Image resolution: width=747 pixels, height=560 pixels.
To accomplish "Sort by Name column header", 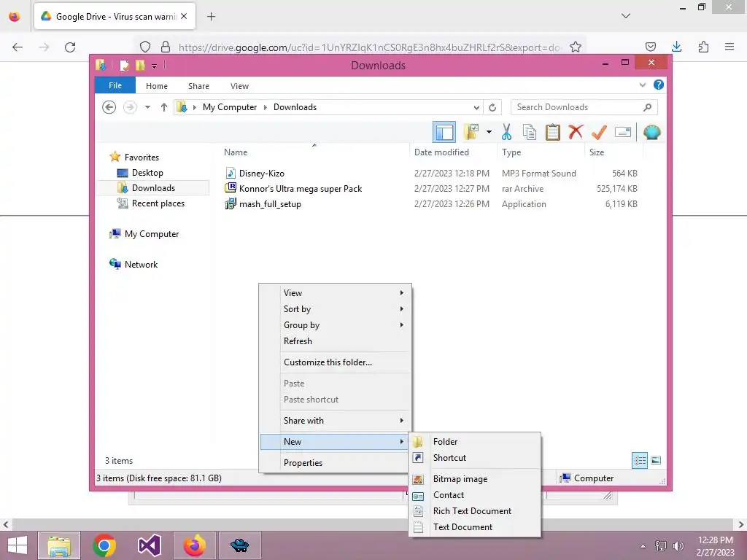I will pyautogui.click(x=236, y=152).
